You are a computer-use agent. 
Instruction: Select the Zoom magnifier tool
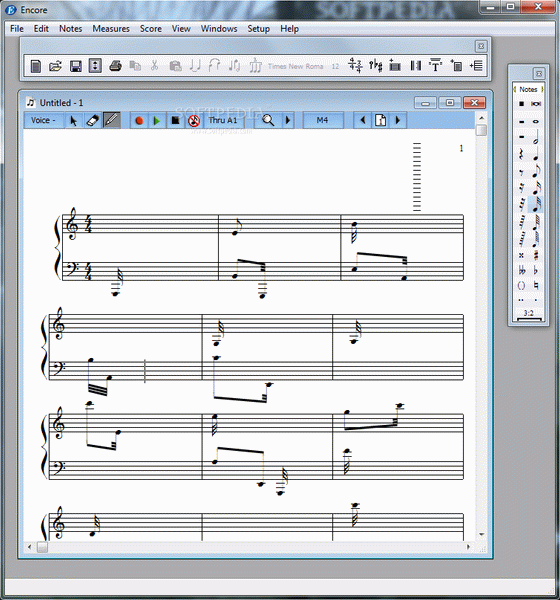tap(268, 121)
